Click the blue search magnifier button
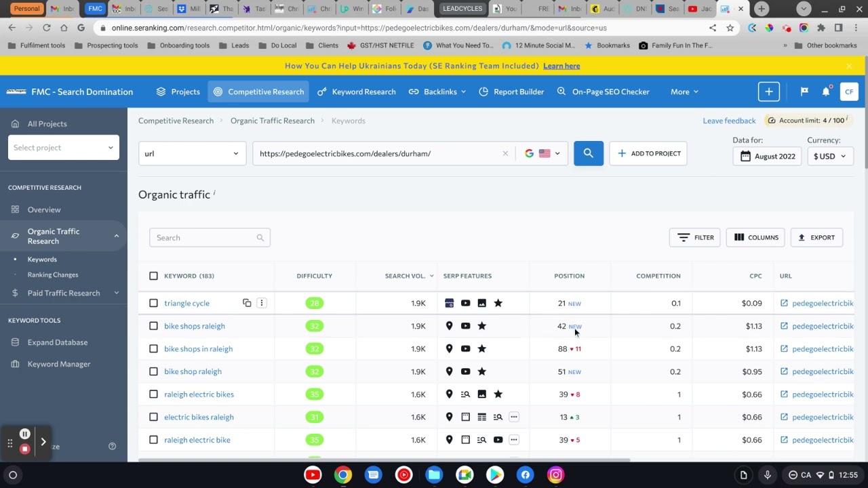The height and width of the screenshot is (488, 868). [588, 153]
